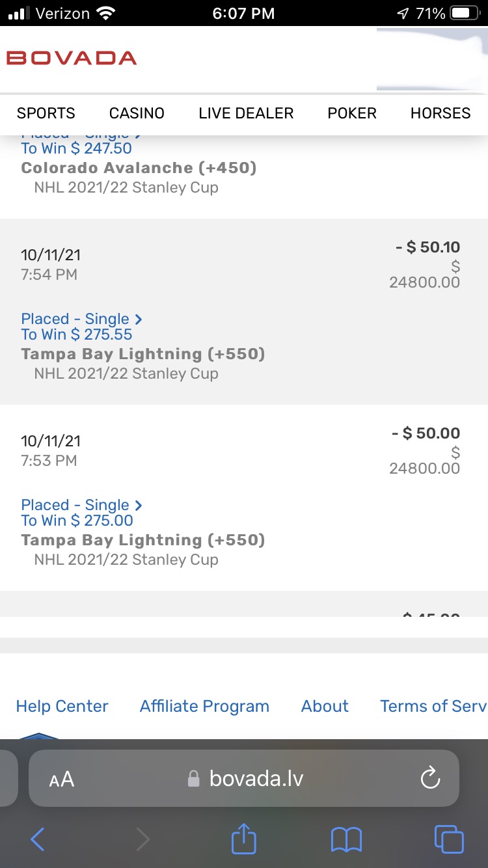Reload the bovada.lv page
The width and height of the screenshot is (488, 868).
[430, 778]
